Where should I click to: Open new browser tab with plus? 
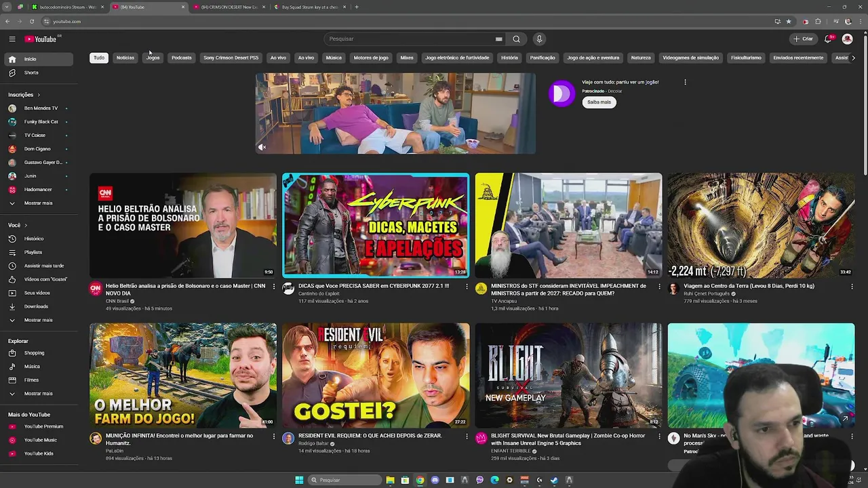point(357,7)
